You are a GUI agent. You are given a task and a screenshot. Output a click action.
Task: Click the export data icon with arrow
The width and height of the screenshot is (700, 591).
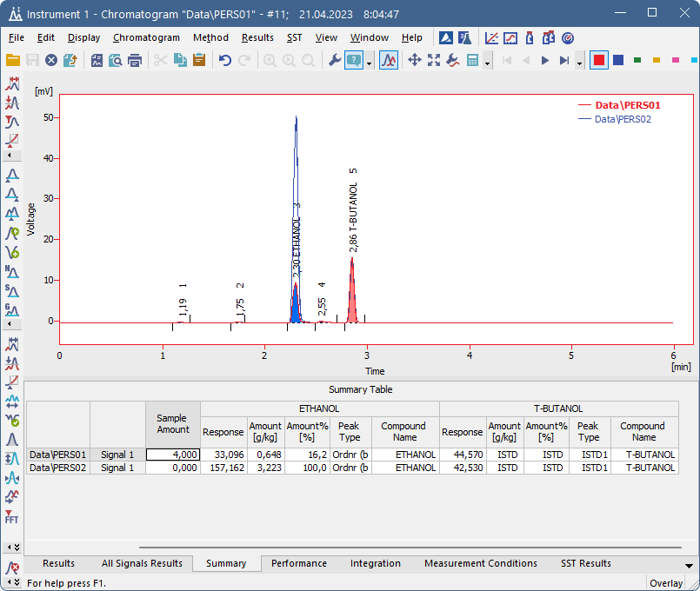pyautogui.click(x=70, y=60)
